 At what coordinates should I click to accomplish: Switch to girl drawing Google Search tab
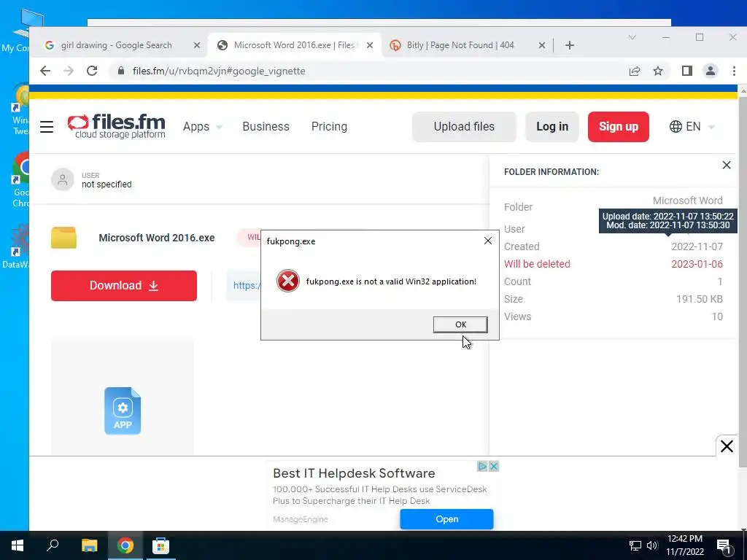pos(116,45)
